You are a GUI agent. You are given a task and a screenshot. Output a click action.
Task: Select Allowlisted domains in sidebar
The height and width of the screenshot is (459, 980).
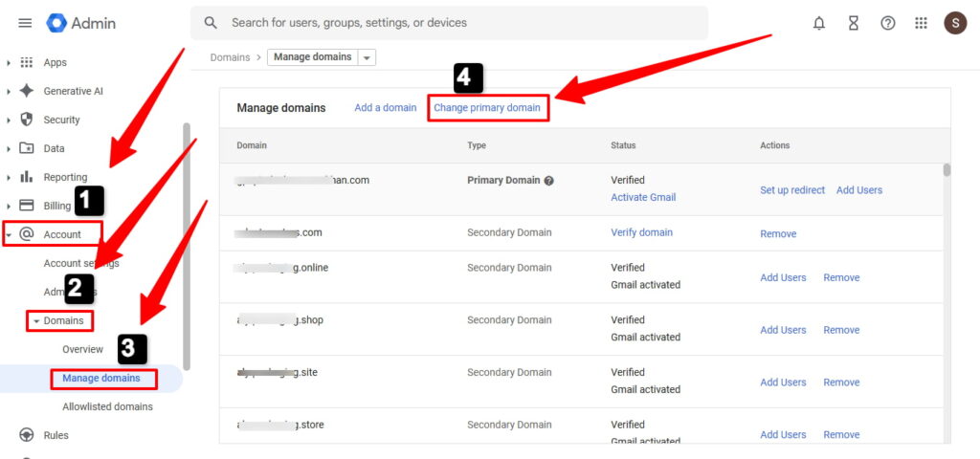coord(107,406)
